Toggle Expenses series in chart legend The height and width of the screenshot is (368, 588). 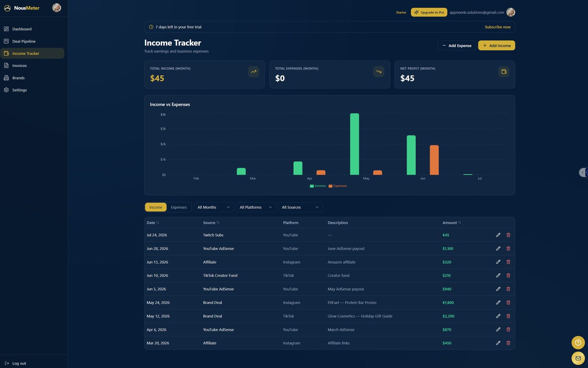338,186
